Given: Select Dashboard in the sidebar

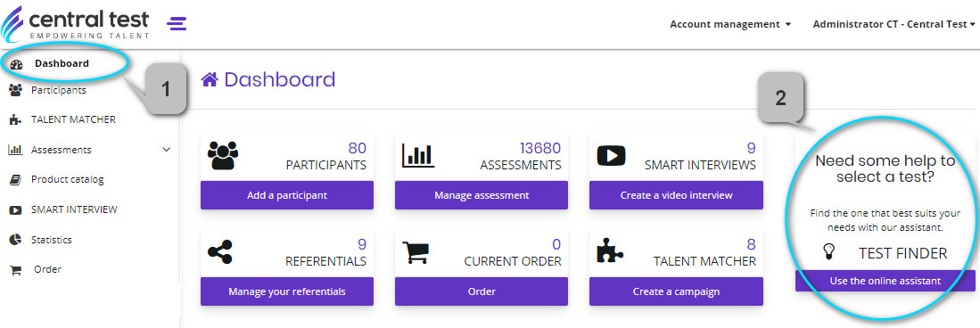Looking at the screenshot, I should (x=62, y=63).
